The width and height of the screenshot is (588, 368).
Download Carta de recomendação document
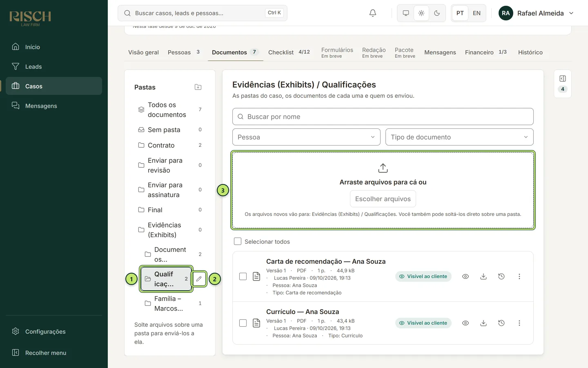click(x=483, y=276)
